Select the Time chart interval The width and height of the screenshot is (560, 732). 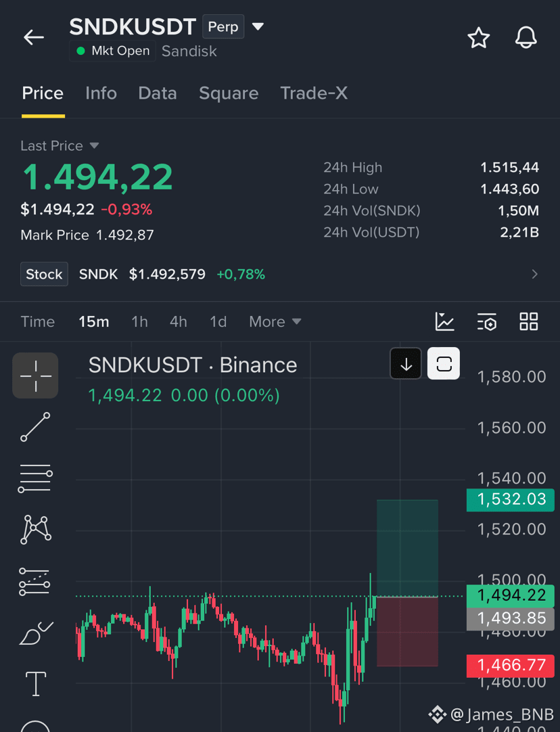(x=38, y=321)
